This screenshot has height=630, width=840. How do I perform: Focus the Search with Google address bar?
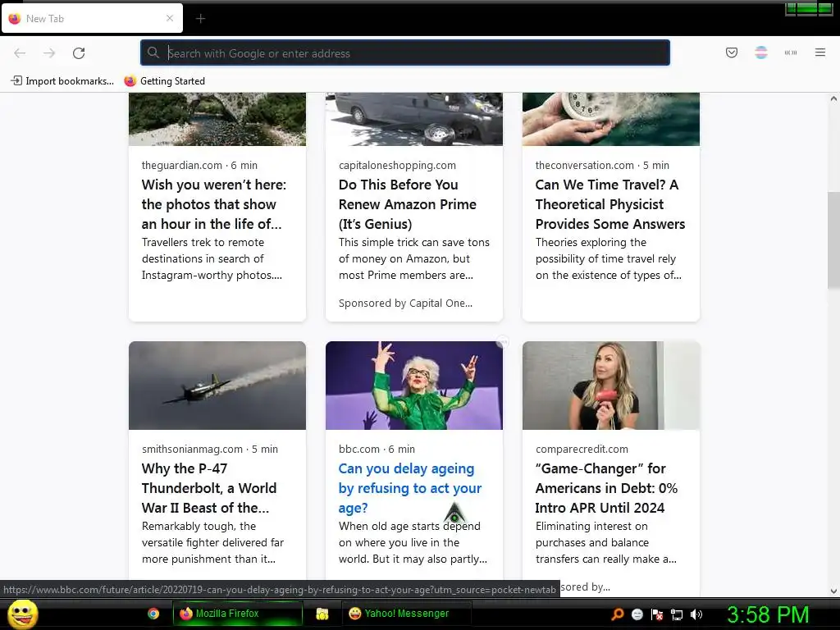coord(405,53)
